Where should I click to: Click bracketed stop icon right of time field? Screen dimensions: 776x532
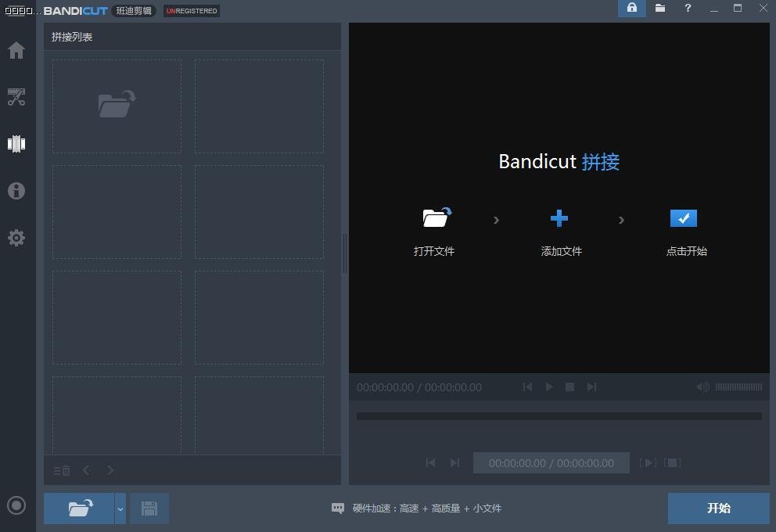pos(672,462)
